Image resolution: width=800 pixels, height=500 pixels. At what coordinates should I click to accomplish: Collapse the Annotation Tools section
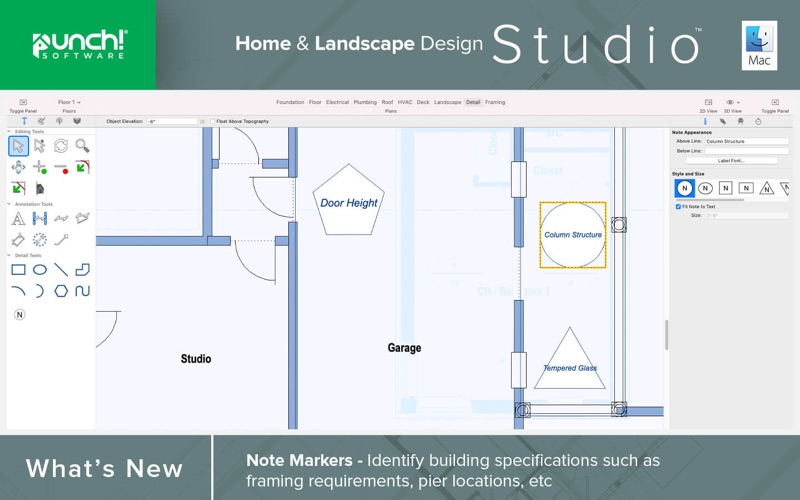[x=9, y=204]
